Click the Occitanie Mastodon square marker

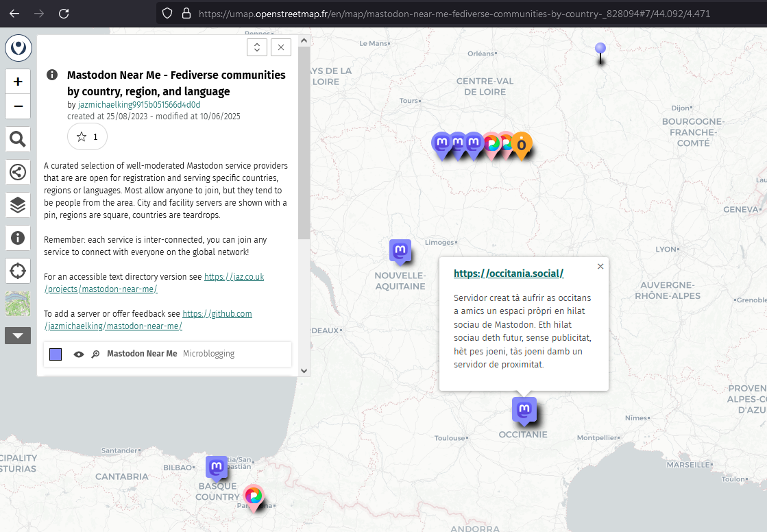tap(524, 410)
